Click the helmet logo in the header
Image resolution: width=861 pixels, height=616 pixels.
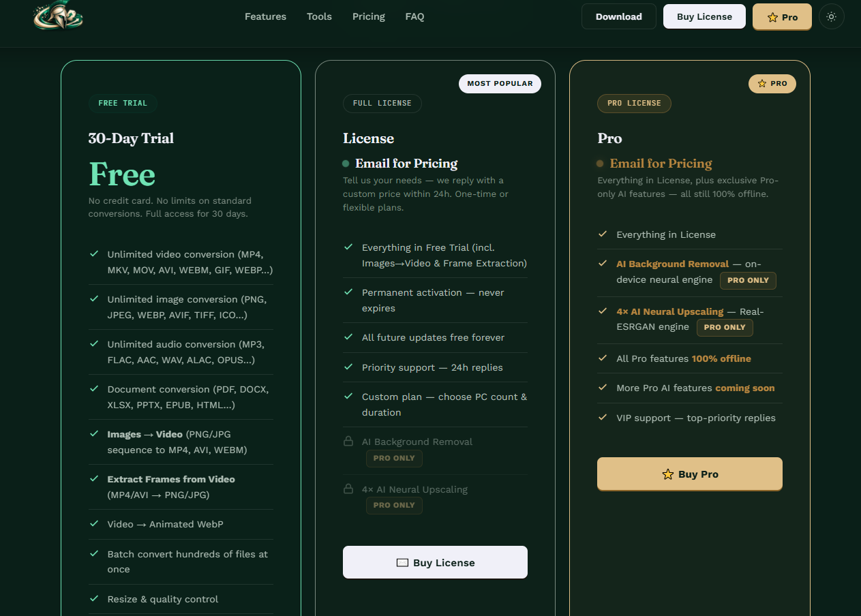point(58,16)
